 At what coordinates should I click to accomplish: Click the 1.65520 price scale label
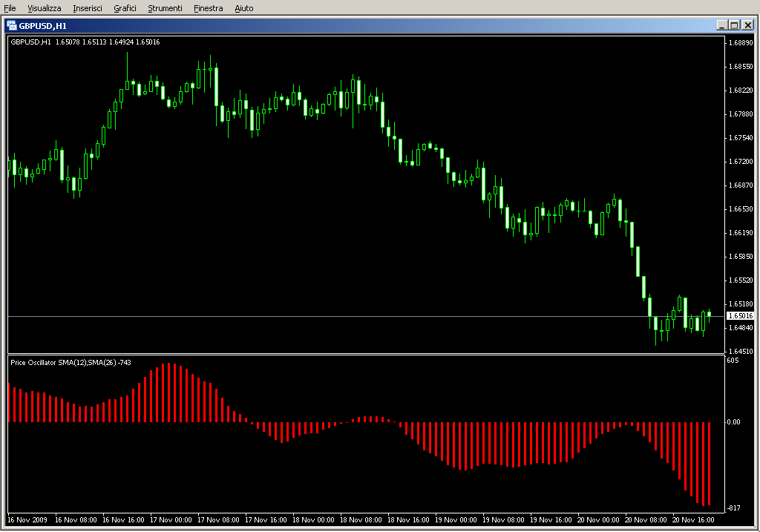click(x=741, y=280)
